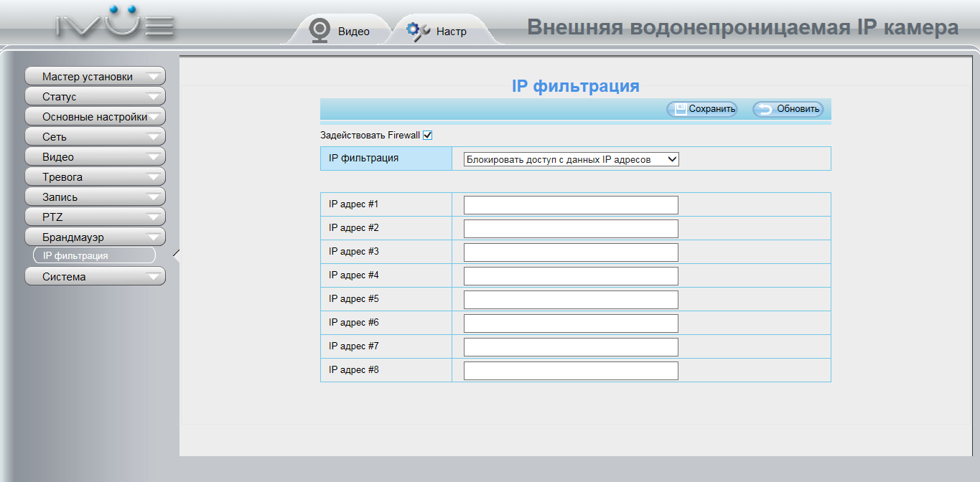Click the IP адрес #2 input field
The width and height of the screenshot is (980, 482).
click(571, 229)
